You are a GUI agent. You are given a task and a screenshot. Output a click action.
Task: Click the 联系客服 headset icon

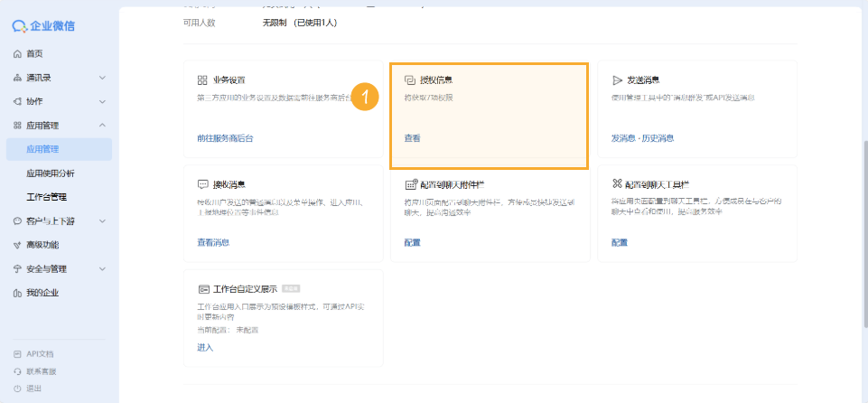click(17, 371)
